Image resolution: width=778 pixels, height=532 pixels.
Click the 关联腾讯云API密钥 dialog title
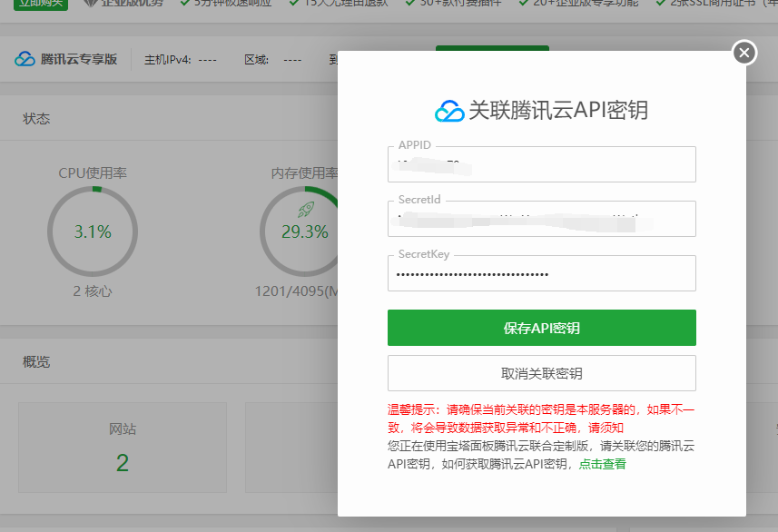(558, 110)
